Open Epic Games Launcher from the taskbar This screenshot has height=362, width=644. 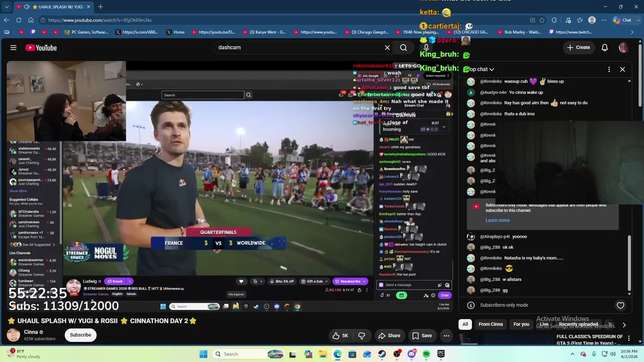441,354
